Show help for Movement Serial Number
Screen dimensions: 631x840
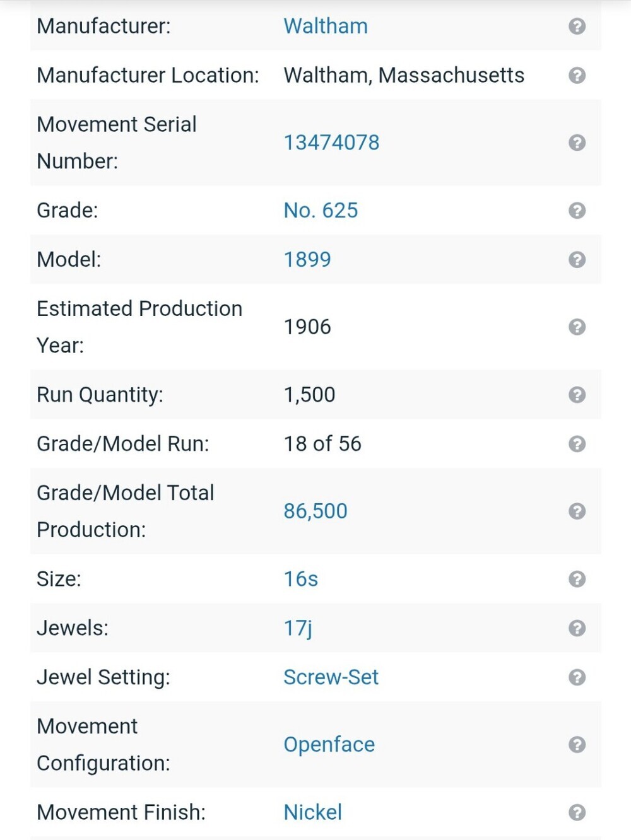tap(577, 143)
